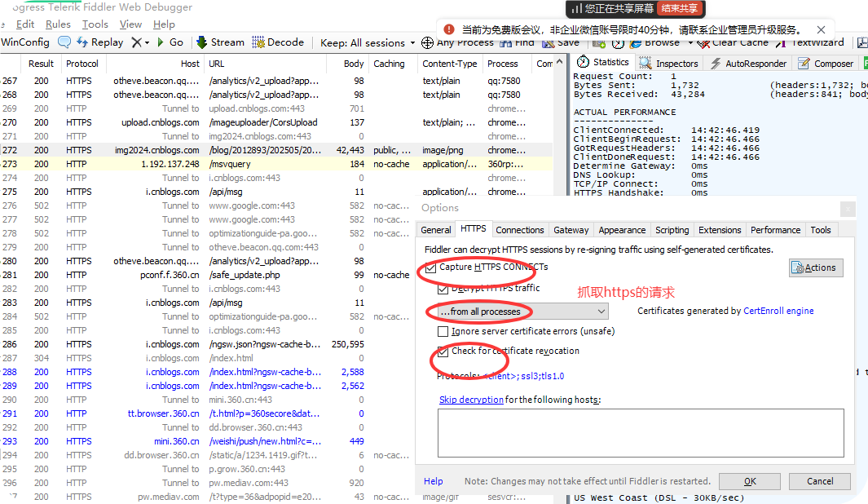The width and height of the screenshot is (868, 504).
Task: Open the Connections options tab
Action: tap(519, 230)
